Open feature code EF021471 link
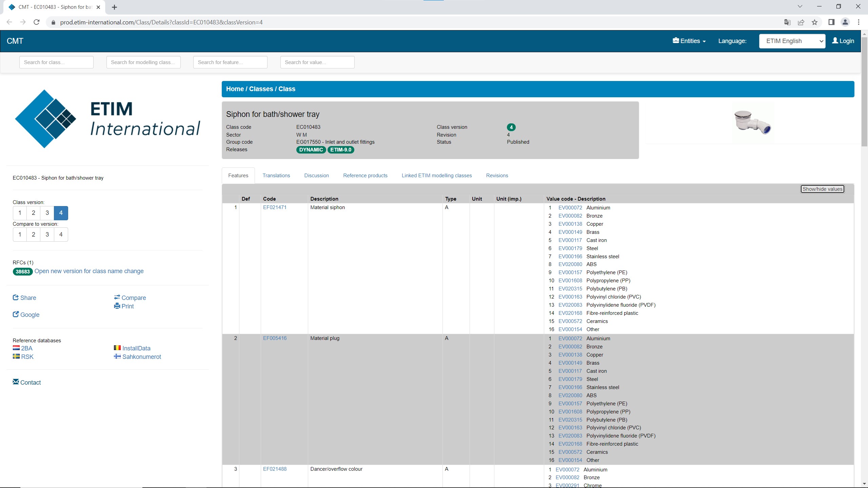The height and width of the screenshot is (488, 868). click(275, 207)
